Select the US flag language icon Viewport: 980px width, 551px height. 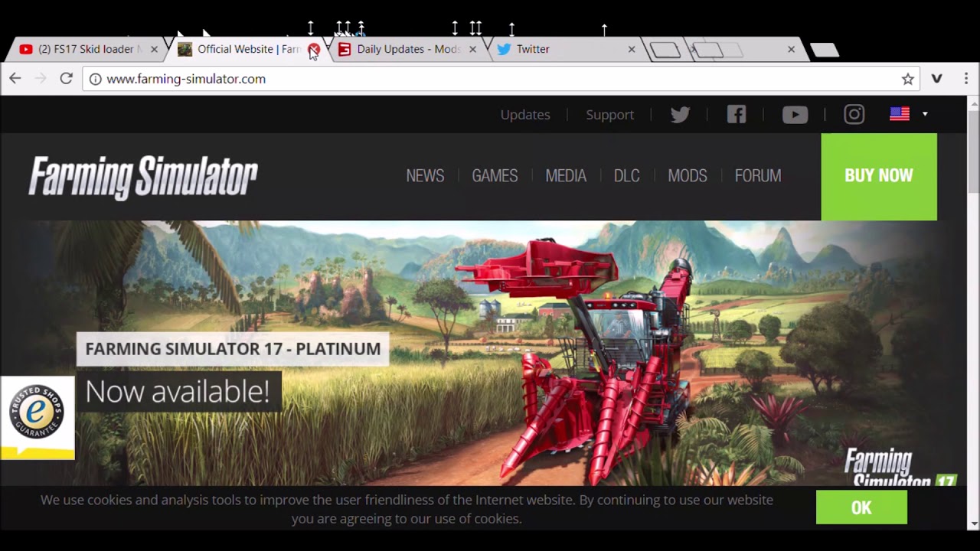(x=900, y=114)
